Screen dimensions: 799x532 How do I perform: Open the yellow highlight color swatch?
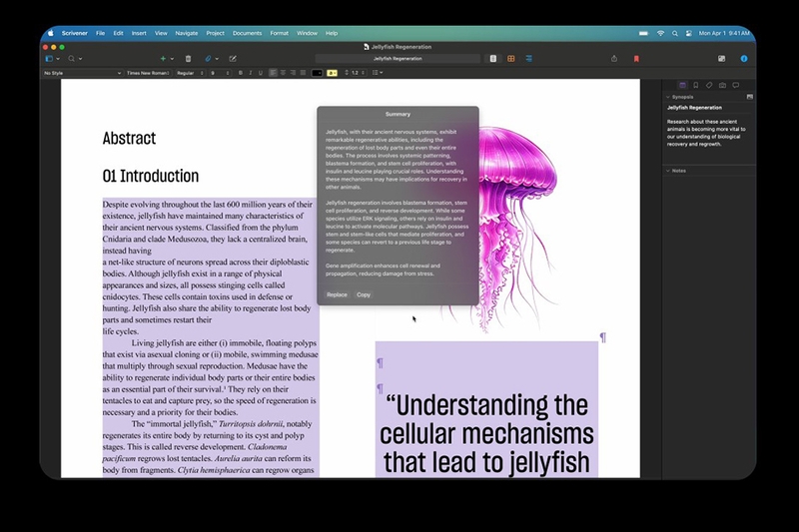pos(333,73)
